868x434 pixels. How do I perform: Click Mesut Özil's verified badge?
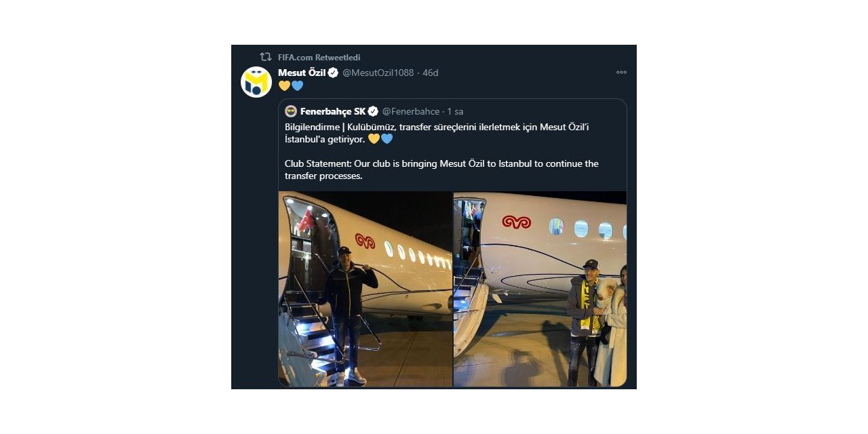[333, 73]
